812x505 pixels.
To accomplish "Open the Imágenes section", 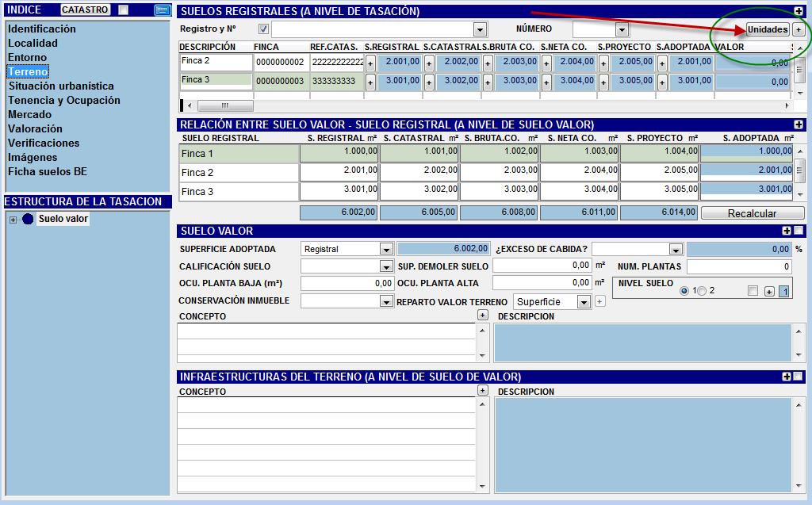I will click(x=32, y=157).
